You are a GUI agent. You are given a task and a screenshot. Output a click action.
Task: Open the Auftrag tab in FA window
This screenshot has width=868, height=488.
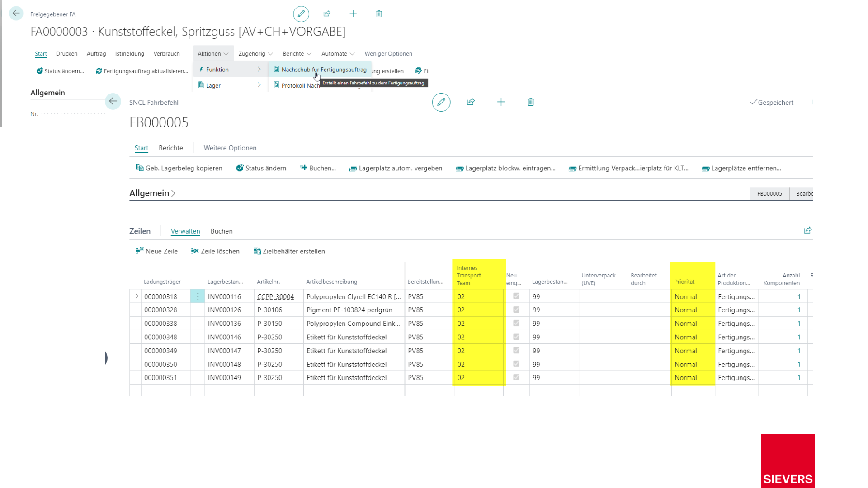click(x=96, y=53)
